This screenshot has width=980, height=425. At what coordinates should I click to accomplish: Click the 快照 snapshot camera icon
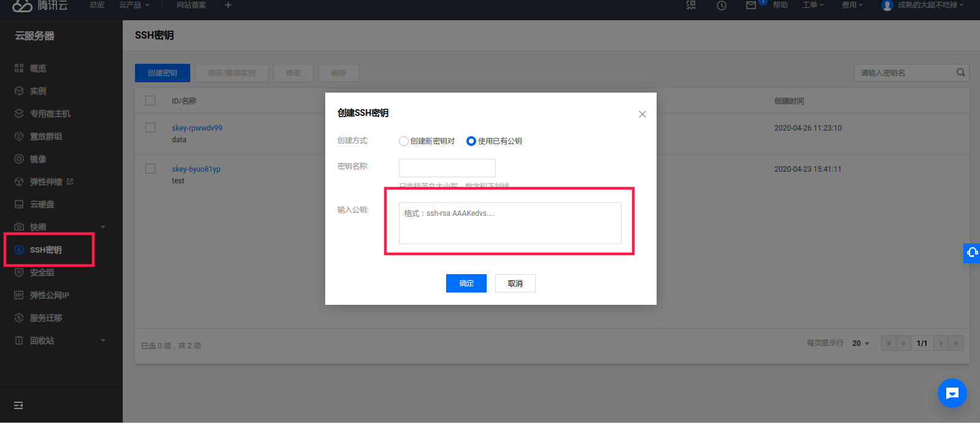[x=19, y=227]
